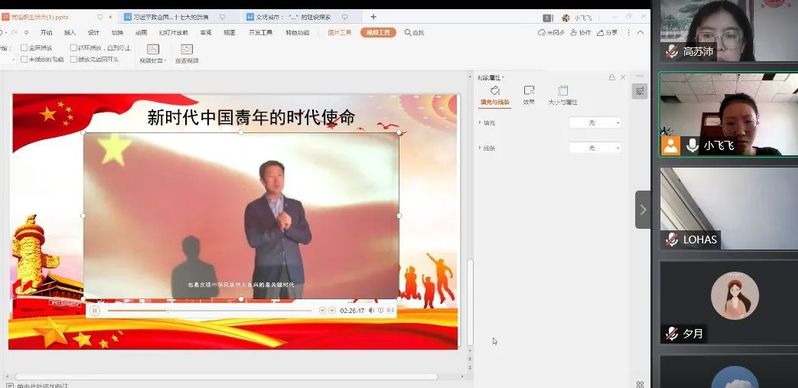Switch to the 插入 ribbon tab
798x388 pixels.
click(x=70, y=33)
